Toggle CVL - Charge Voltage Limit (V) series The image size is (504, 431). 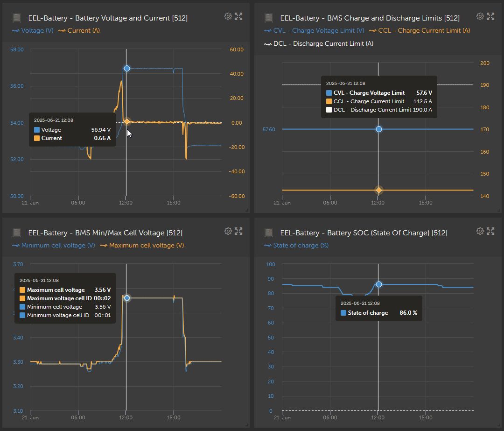314,30
